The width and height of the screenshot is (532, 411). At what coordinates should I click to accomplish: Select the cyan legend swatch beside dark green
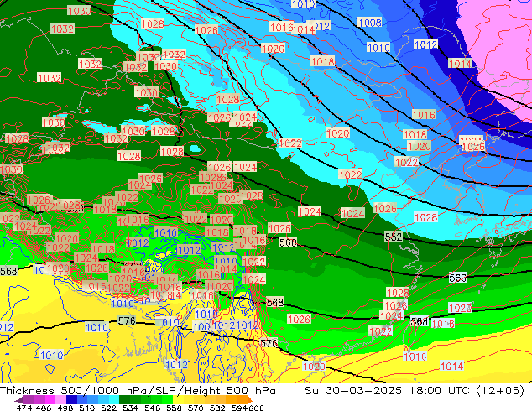[x=114, y=400]
